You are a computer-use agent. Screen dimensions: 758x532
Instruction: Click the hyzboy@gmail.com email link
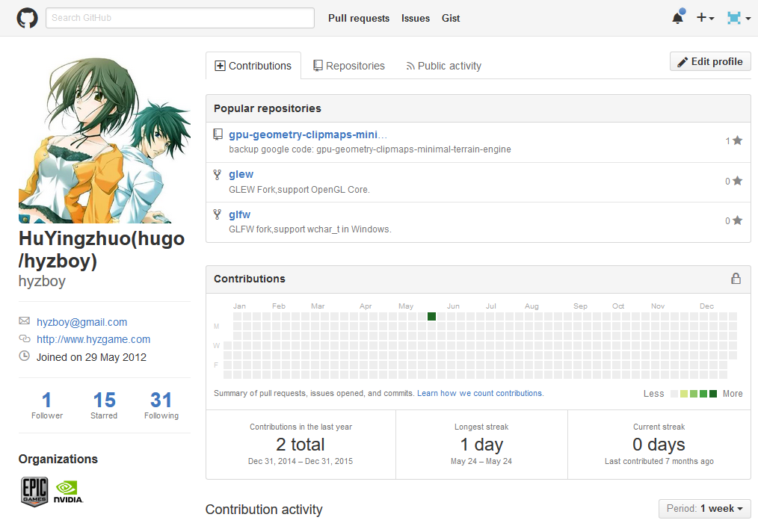pyautogui.click(x=82, y=322)
